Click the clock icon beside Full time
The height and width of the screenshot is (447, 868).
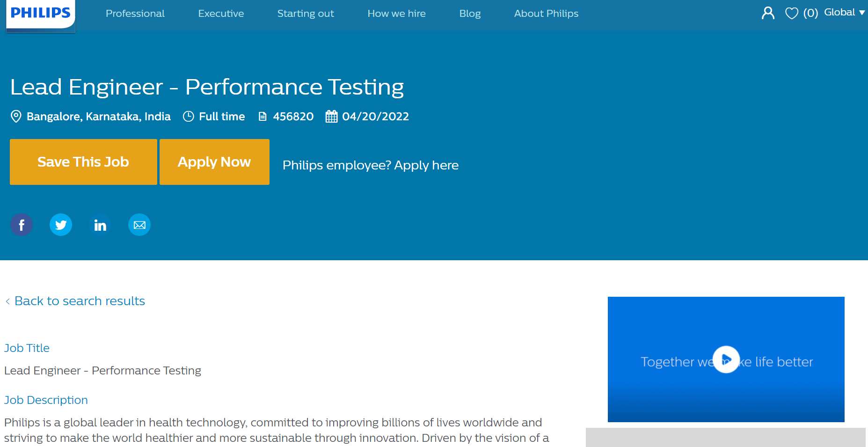tap(188, 117)
